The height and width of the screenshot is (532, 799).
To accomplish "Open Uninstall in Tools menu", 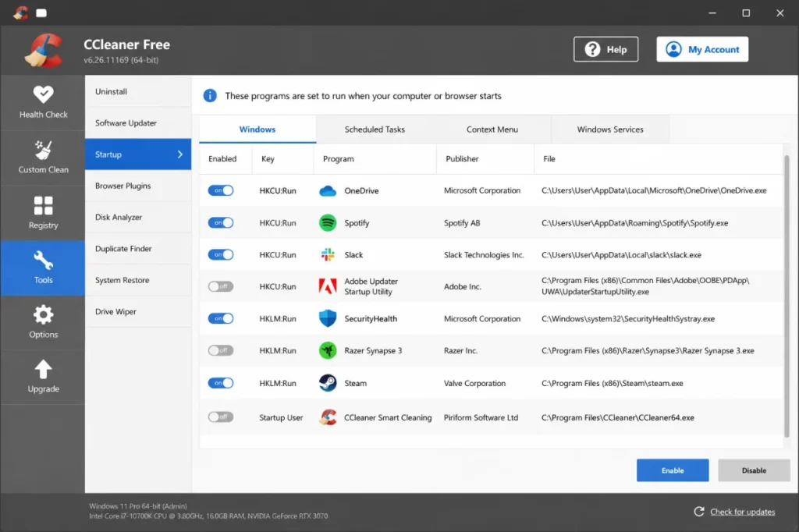I will point(138,92).
